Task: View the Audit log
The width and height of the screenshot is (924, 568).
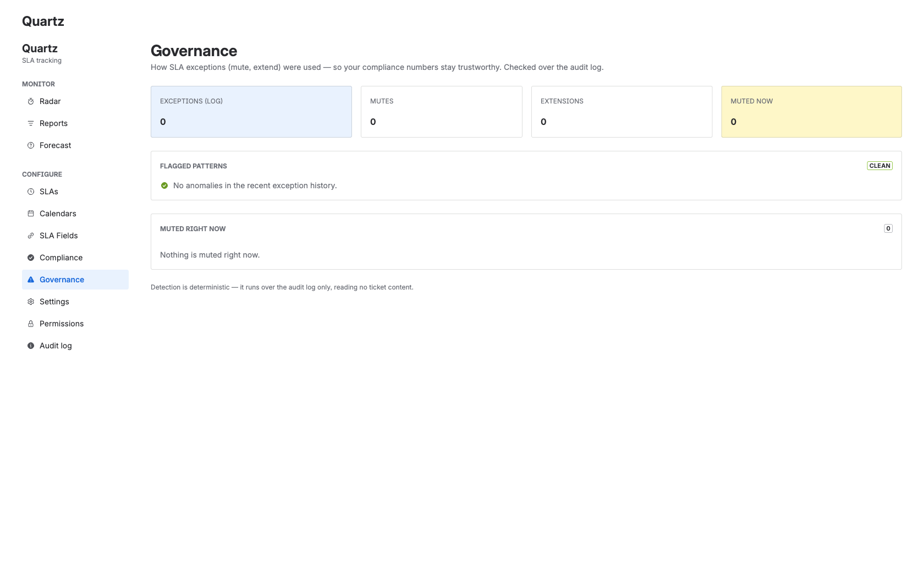Action: click(x=75, y=346)
